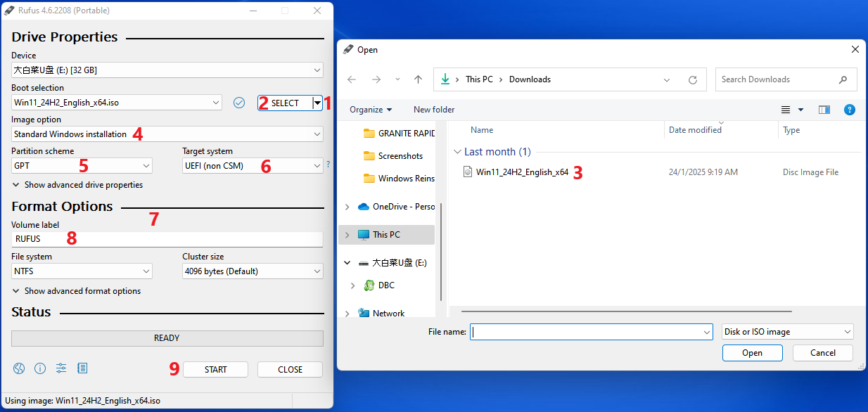Open the blue Help icon in dialog
The image size is (868, 412).
pos(850,110)
